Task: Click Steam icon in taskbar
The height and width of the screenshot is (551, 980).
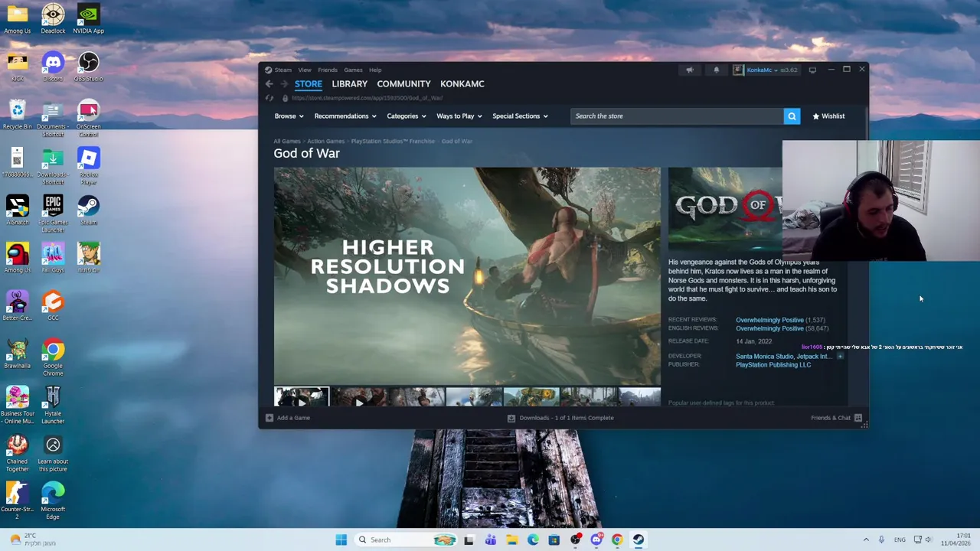Action: tap(638, 540)
